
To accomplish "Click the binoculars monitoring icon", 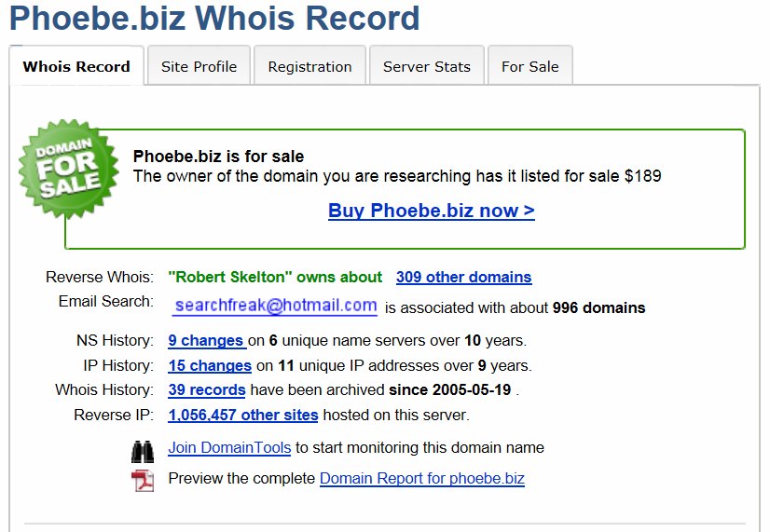I will pyautogui.click(x=143, y=451).
